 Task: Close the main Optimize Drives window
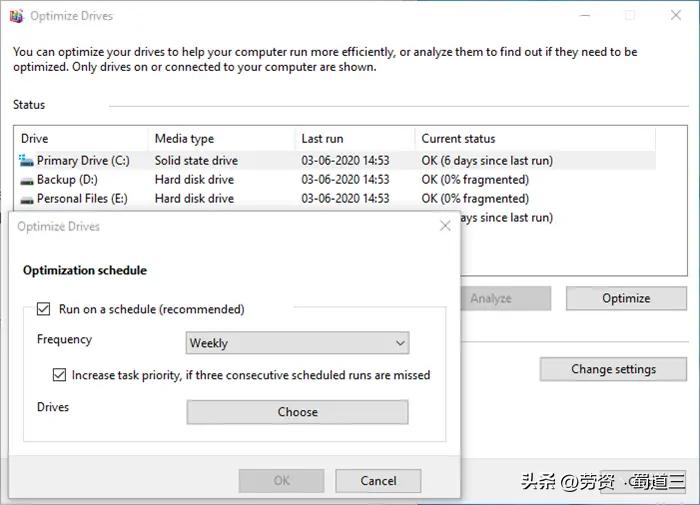coord(676,15)
